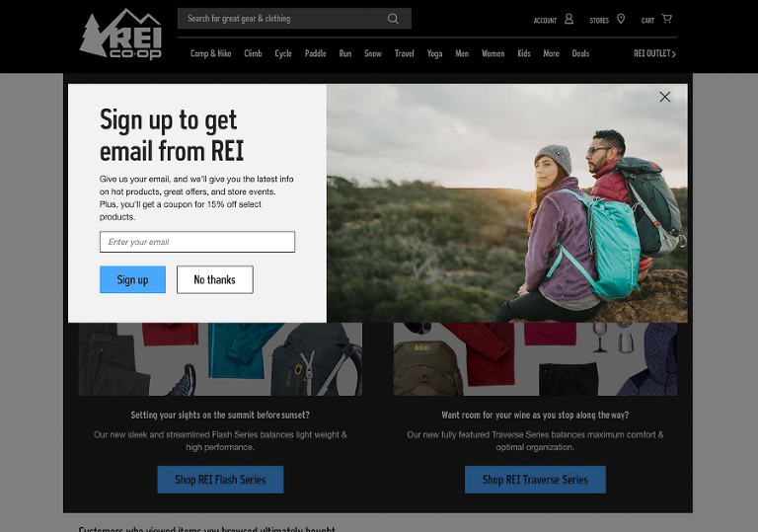The image size is (758, 532).
Task: Focus the Enter your email field
Action: [197, 242]
